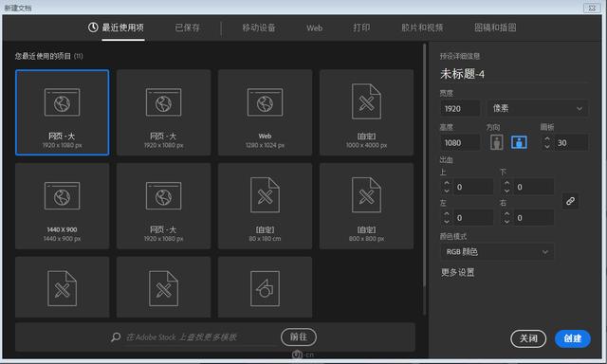Switch to the 已保存 tab
Screen dimensions: 607x364
point(188,27)
